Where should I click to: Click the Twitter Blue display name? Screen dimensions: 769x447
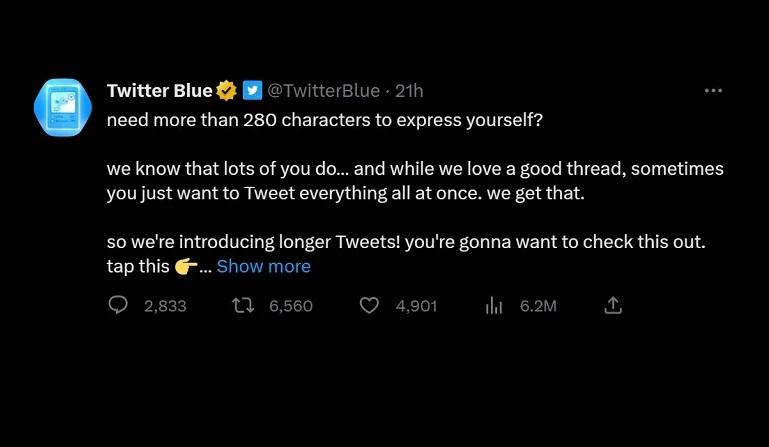click(x=159, y=91)
